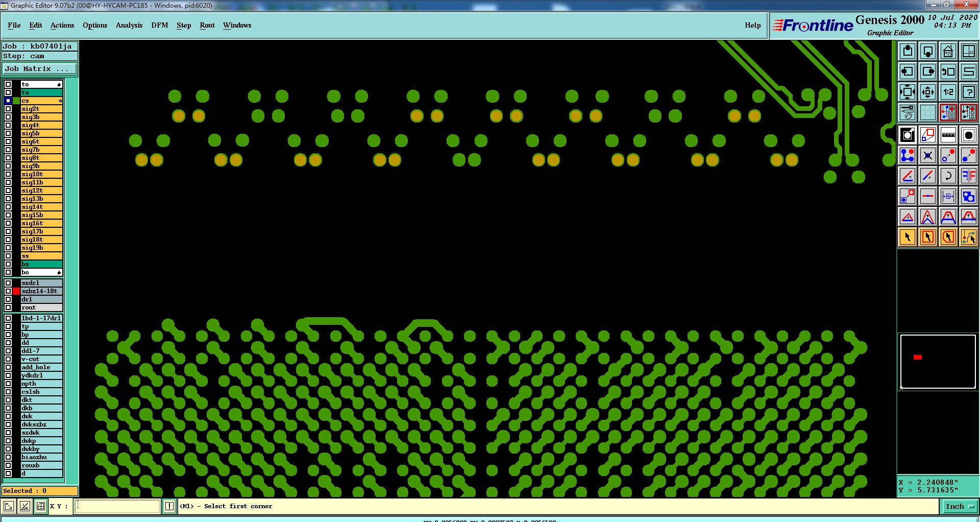Select the plain arrow select tool

point(908,237)
